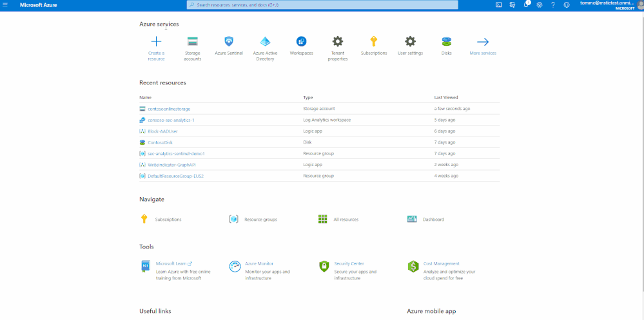Click the Dashboard chart icon
This screenshot has width=644, height=320.
pyautogui.click(x=412, y=219)
